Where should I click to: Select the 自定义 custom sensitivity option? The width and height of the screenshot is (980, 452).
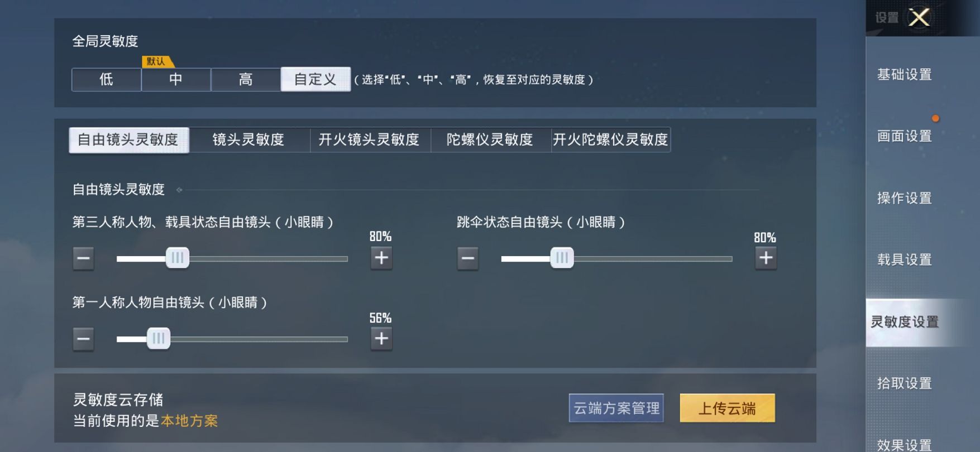tap(315, 80)
